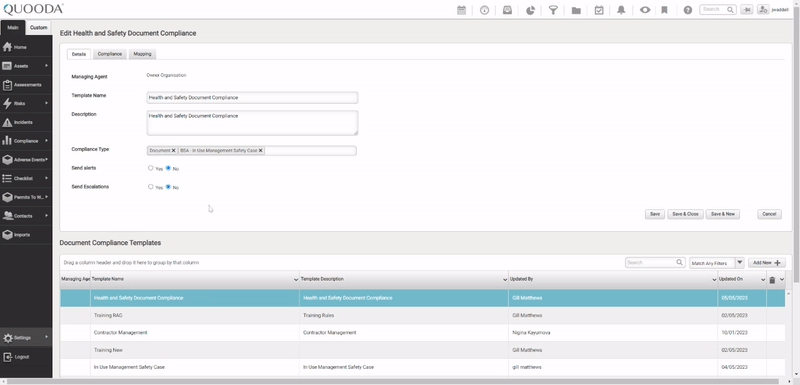Click the Add New button
The image size is (800, 385).
(x=767, y=263)
